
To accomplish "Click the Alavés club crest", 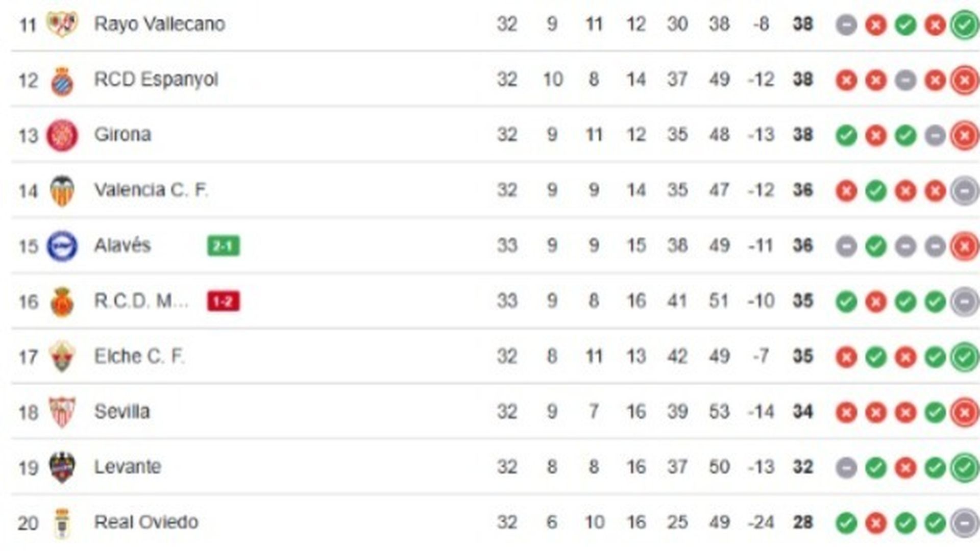I will click(61, 245).
